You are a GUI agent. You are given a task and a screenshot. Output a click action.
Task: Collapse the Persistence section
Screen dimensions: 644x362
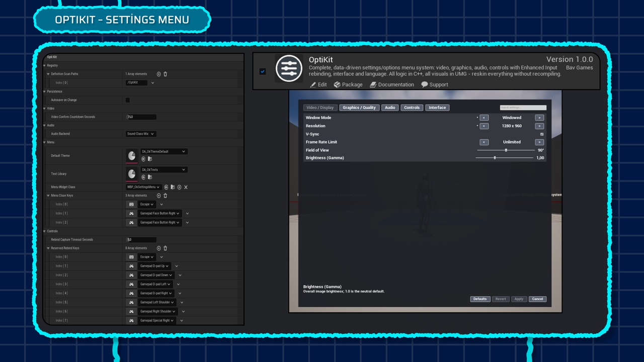45,92
